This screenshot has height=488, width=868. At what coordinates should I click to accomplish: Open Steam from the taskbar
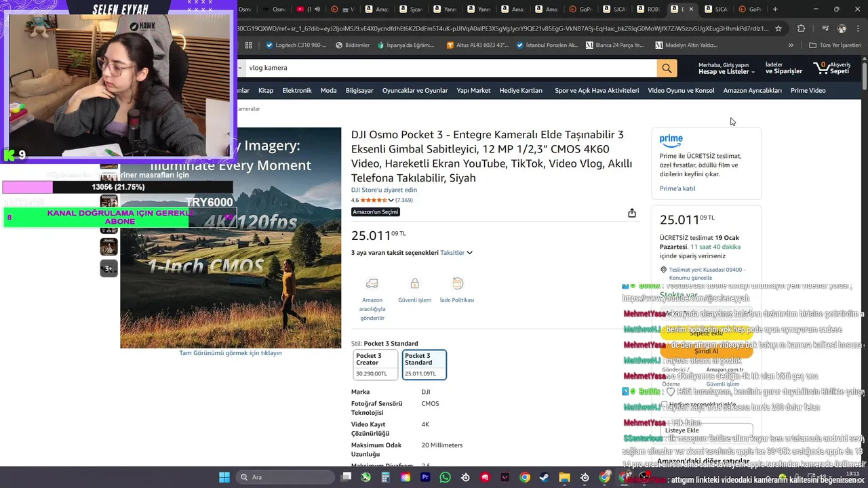pyautogui.click(x=545, y=477)
